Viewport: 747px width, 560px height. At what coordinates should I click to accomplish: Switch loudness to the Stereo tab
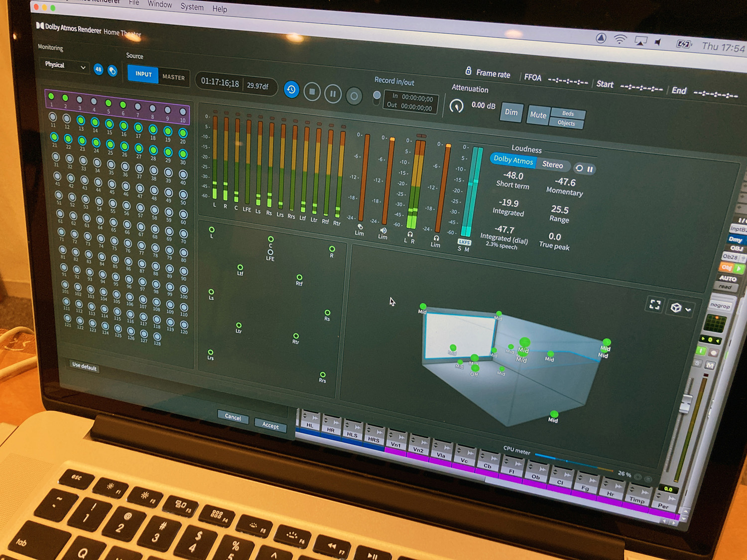553,164
